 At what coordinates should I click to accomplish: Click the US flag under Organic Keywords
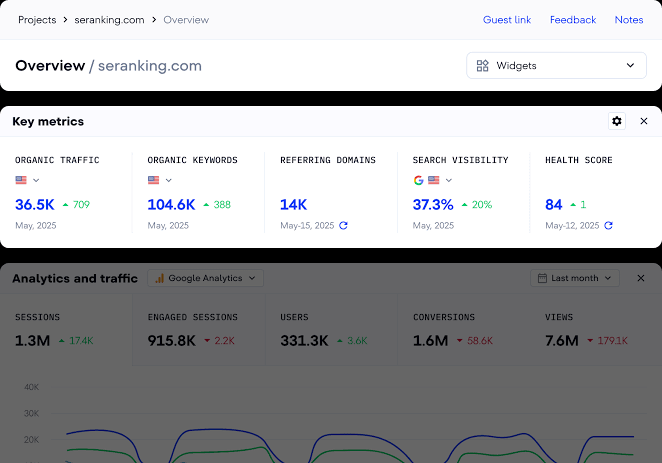tap(153, 180)
